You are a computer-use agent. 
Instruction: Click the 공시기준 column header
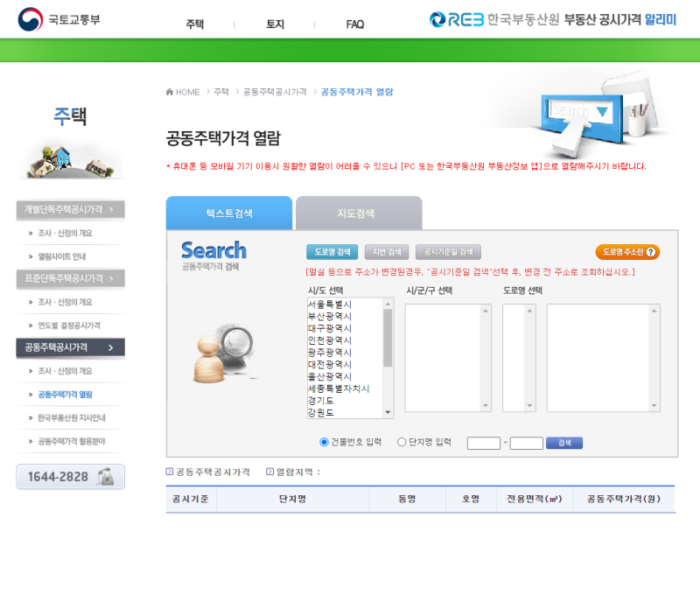point(191,499)
